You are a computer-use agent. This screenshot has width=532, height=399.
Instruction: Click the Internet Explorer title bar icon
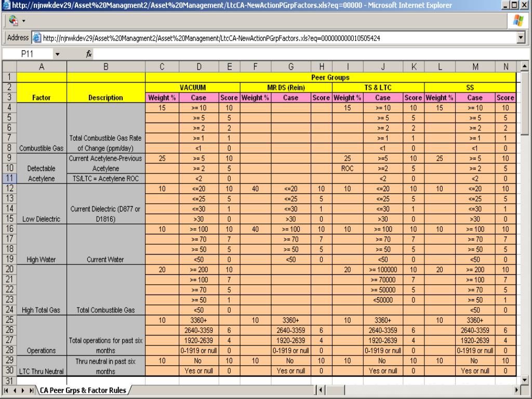point(6,5)
